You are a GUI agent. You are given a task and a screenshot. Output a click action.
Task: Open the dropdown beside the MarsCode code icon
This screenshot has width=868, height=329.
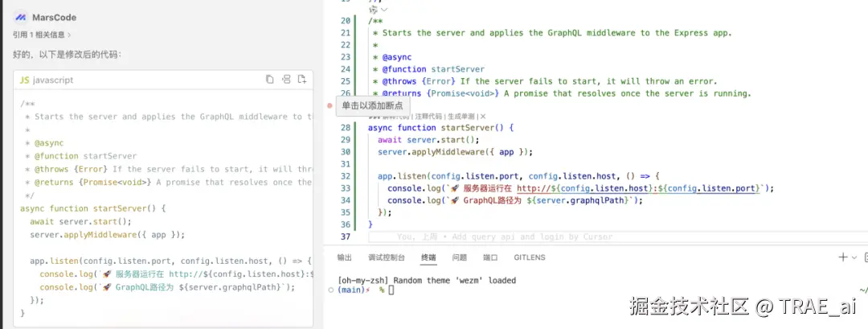384,10
